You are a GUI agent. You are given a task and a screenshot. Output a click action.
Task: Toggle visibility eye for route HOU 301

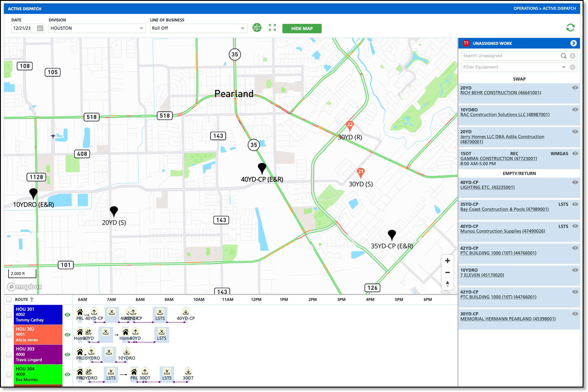67,315
